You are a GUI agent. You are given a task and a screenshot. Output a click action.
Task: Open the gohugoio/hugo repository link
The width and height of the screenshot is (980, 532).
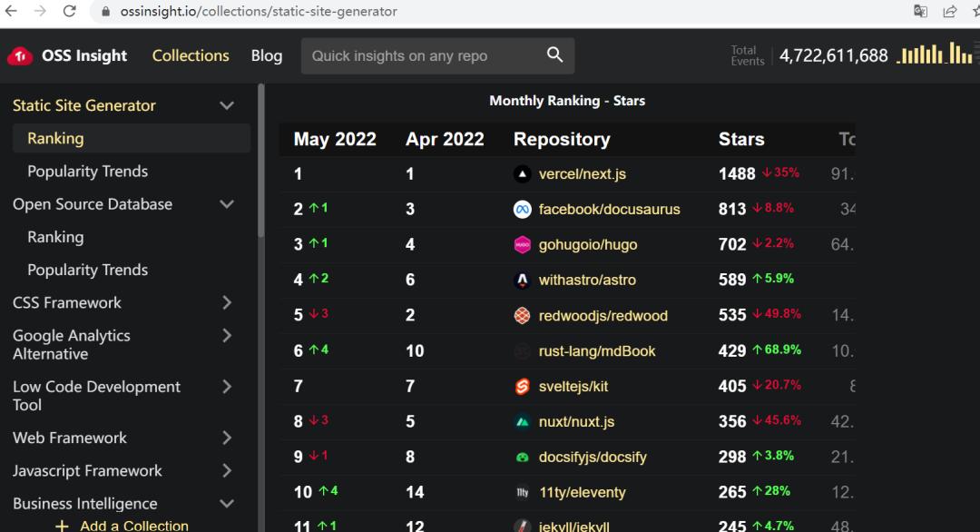(588, 244)
